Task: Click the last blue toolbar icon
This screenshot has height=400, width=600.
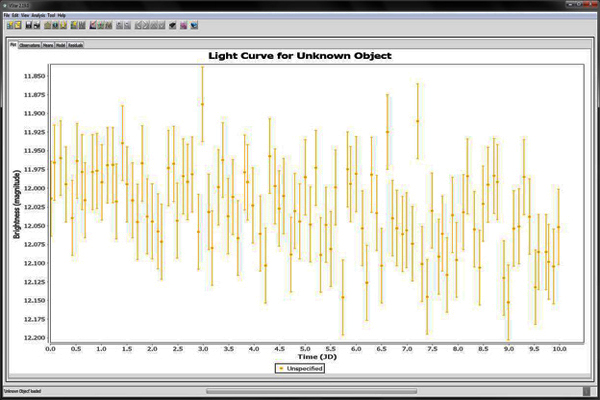Action: 194,25
